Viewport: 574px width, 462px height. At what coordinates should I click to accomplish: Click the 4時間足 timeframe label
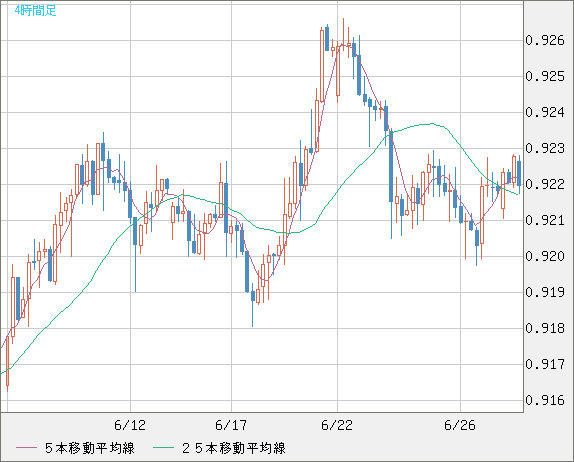36,10
